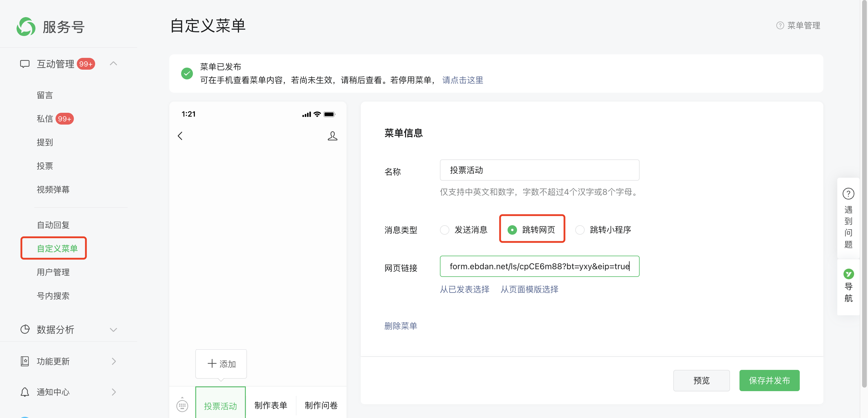Click the phone preview back arrow
Image resolution: width=868 pixels, height=418 pixels.
tap(180, 136)
